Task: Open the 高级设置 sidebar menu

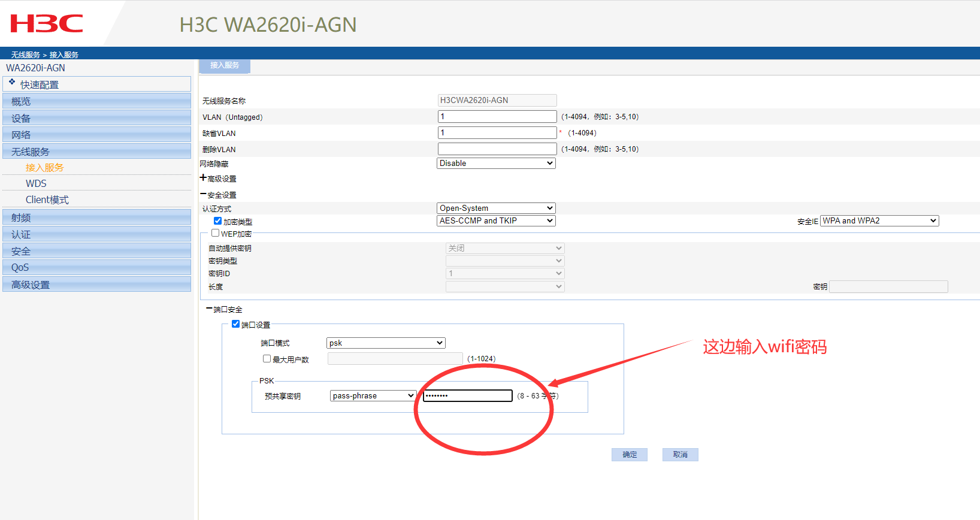Action: click(97, 284)
